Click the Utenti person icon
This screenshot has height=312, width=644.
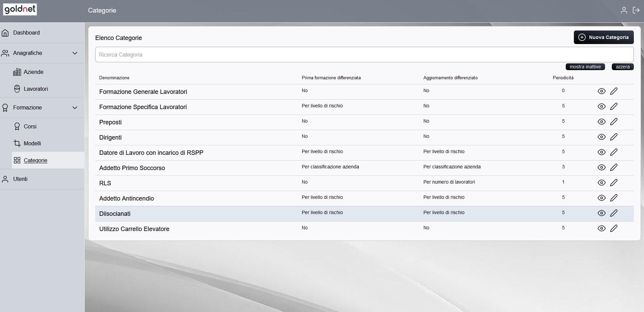tap(5, 179)
